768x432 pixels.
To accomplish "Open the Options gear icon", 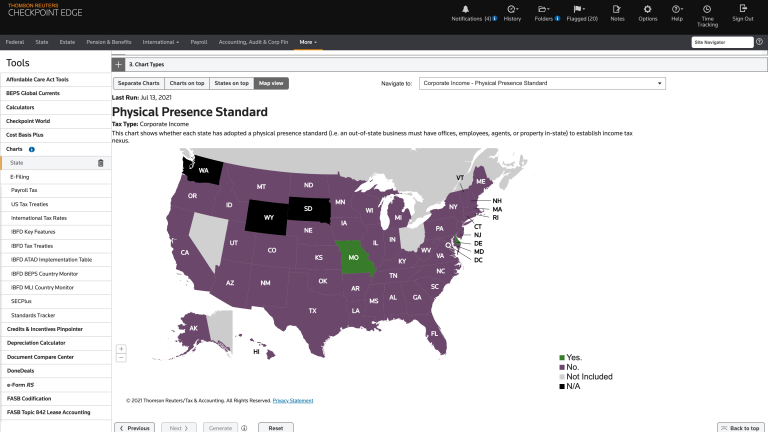I will (648, 8).
